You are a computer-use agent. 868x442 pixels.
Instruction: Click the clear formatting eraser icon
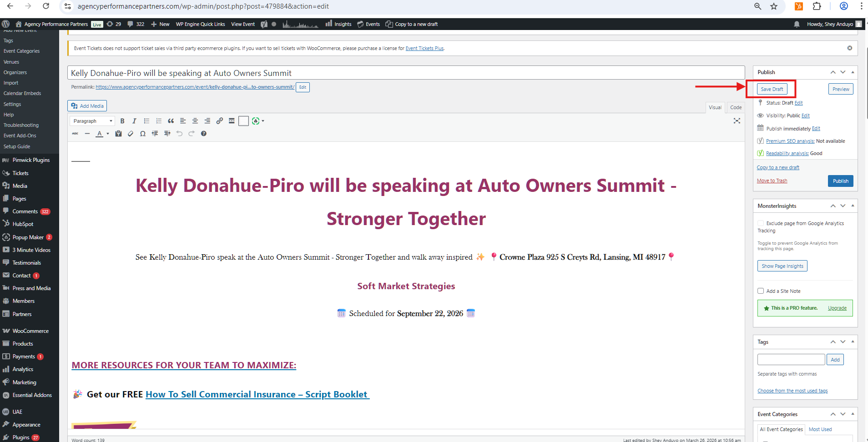point(131,134)
